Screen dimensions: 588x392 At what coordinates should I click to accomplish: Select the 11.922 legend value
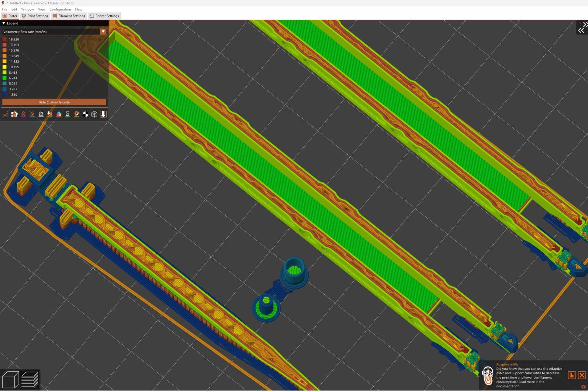pos(14,61)
